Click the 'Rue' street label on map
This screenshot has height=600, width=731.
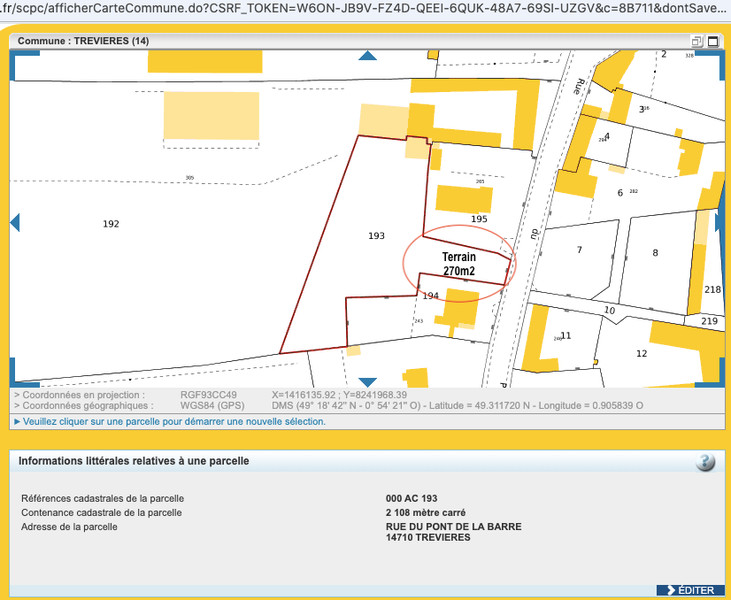pyautogui.click(x=579, y=87)
